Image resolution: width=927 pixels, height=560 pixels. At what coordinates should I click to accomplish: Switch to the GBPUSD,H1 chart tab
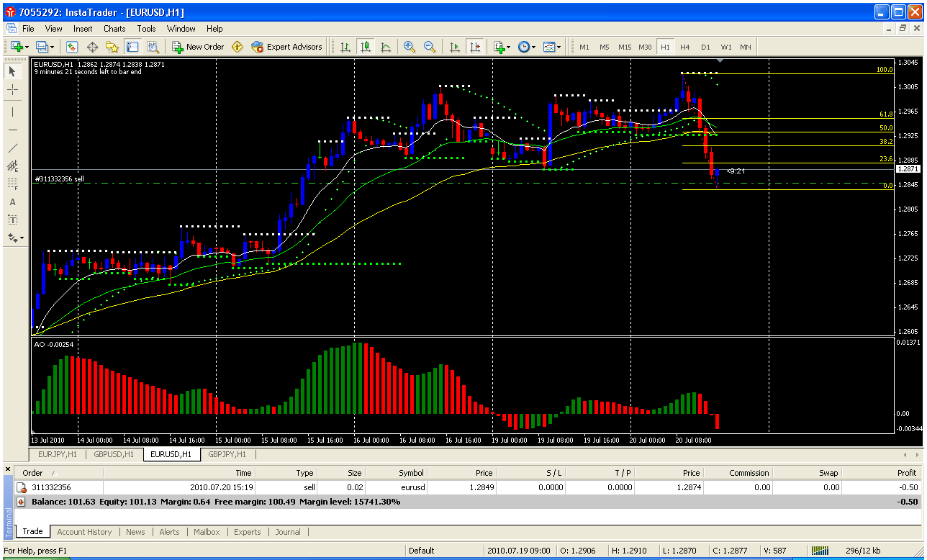point(114,454)
